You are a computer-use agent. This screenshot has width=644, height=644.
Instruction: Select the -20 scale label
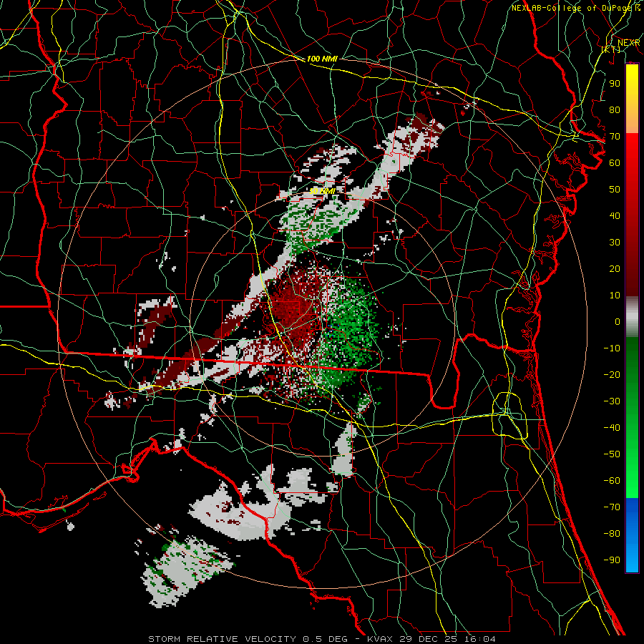(612, 374)
